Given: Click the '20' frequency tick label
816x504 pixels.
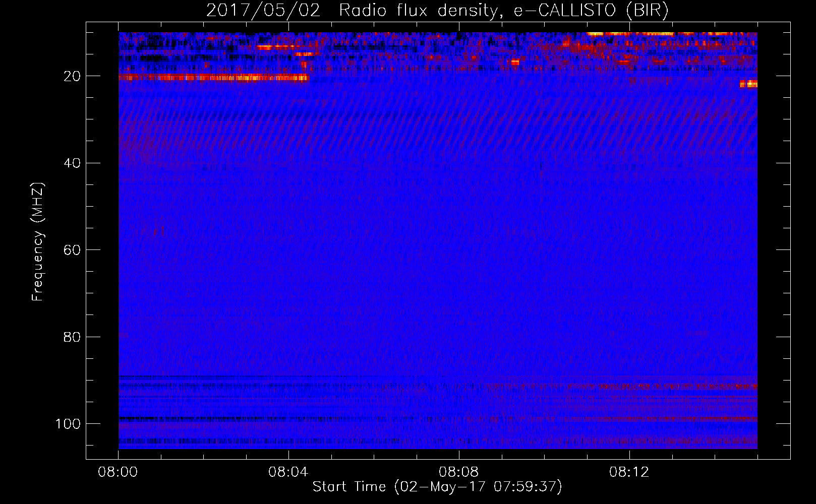Looking at the screenshot, I should pos(72,76).
